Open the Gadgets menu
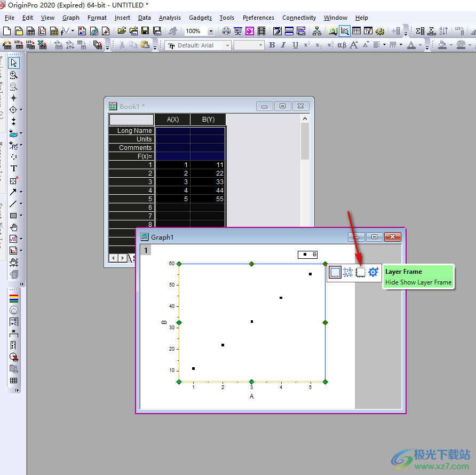Screen dimensions: 476x475 pos(200,18)
